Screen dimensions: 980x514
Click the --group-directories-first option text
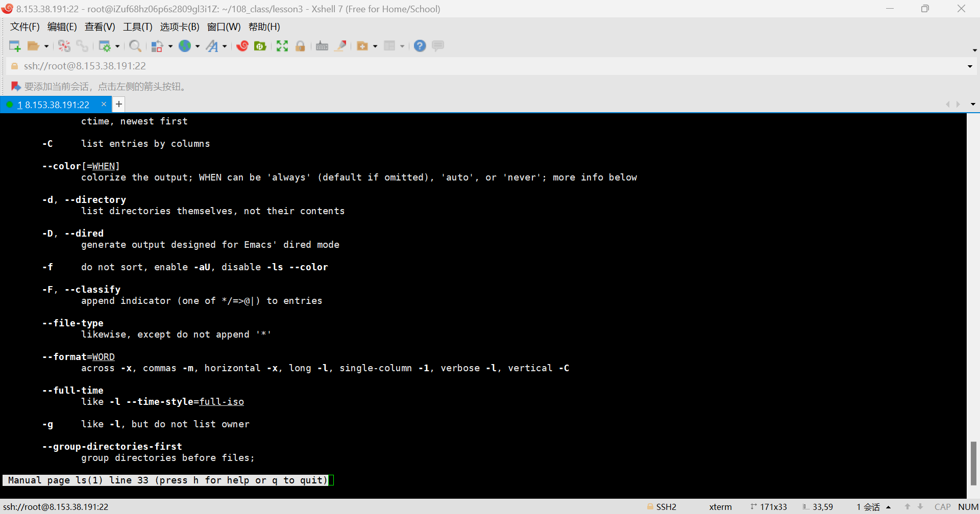pos(112,447)
